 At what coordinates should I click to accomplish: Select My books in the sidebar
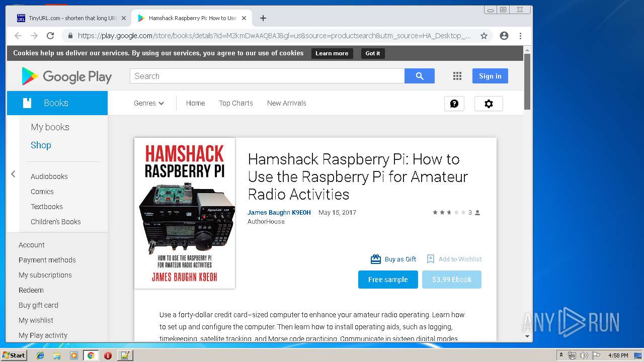click(x=50, y=127)
